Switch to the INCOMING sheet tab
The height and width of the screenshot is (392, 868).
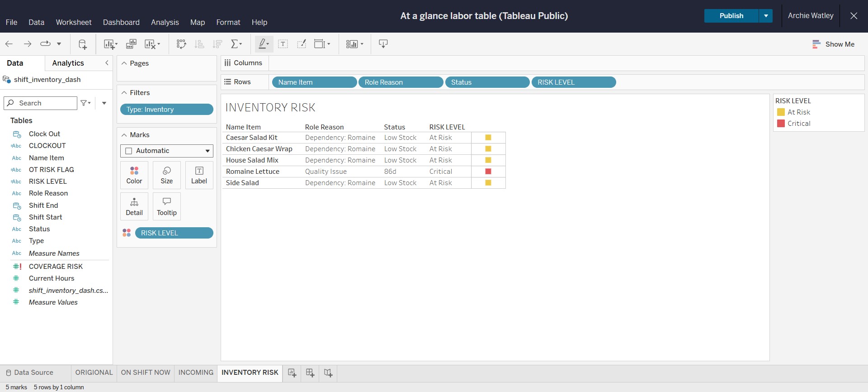point(196,373)
